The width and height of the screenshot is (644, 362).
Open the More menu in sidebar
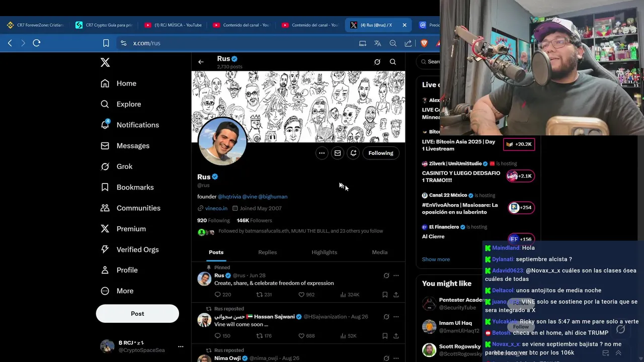[x=117, y=291]
